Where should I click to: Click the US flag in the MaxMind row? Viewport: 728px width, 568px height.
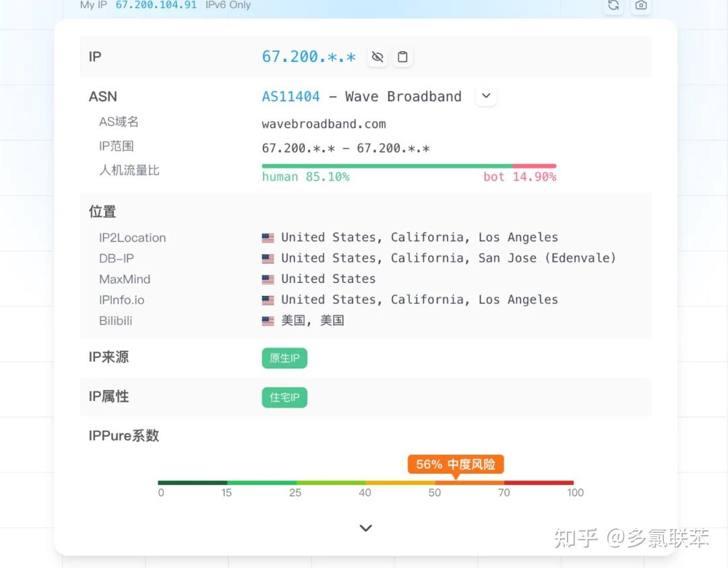[x=268, y=280]
